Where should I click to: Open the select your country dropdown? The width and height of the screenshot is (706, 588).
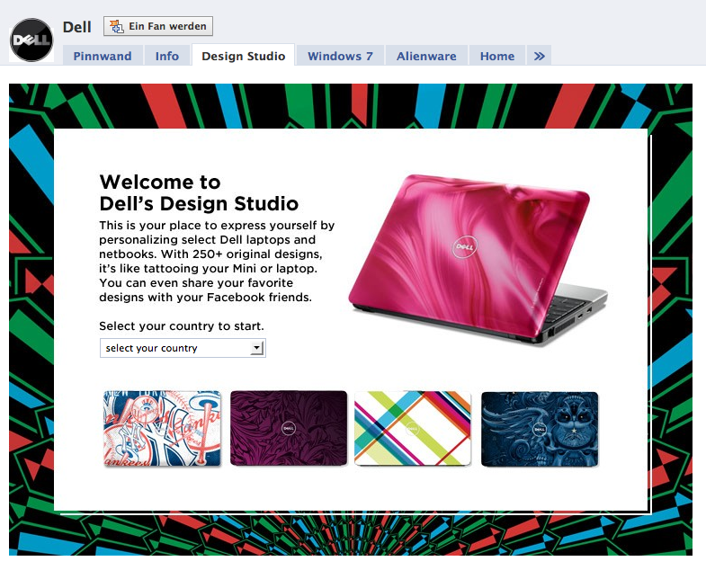pos(175,348)
